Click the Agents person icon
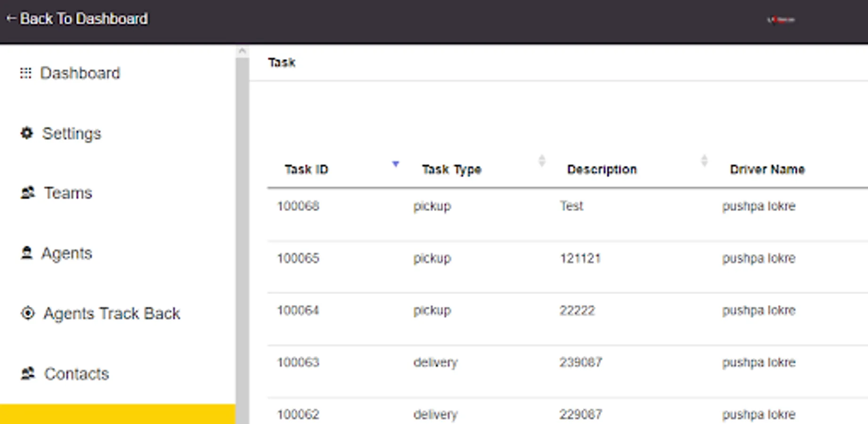The height and width of the screenshot is (424, 868). click(x=27, y=253)
